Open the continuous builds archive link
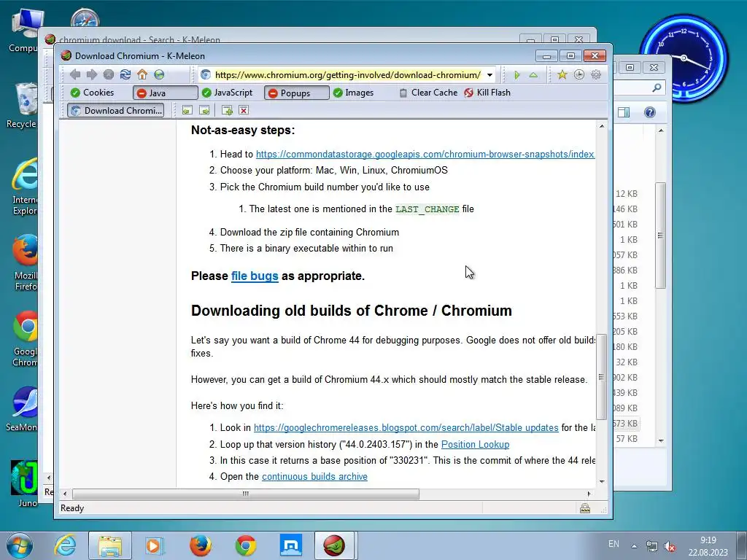Viewport: 747px width, 560px height. tap(314, 477)
